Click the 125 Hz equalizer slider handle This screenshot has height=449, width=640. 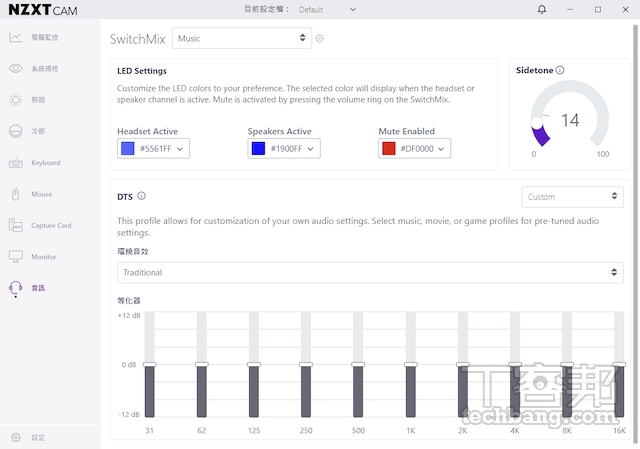[254, 365]
